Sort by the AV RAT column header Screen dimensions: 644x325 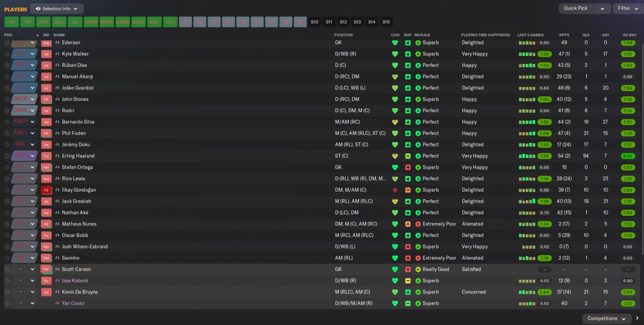[629, 35]
